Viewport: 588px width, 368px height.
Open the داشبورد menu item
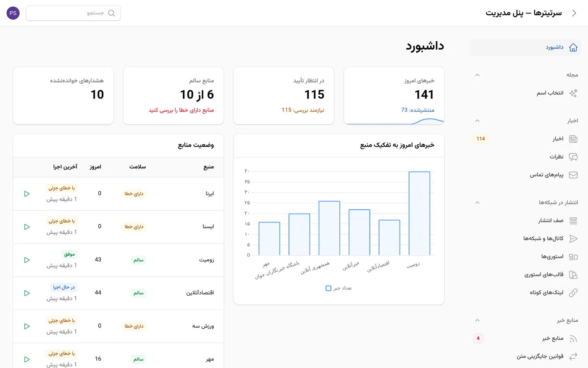pyautogui.click(x=526, y=48)
